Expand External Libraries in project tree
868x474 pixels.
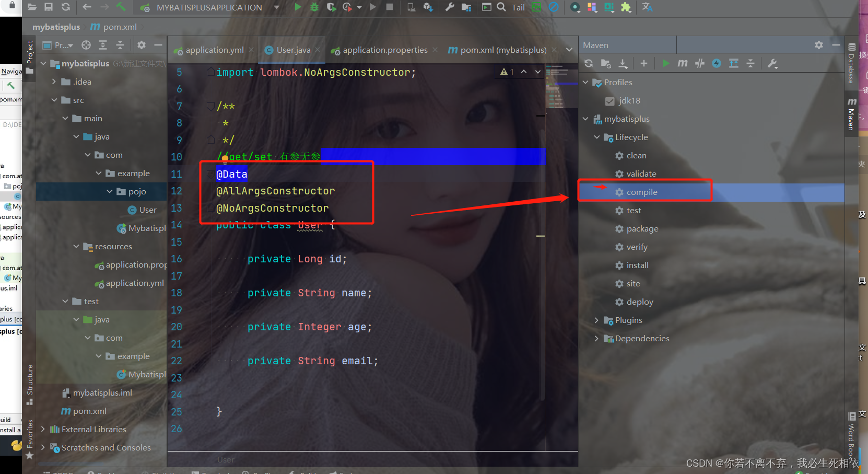coord(43,429)
